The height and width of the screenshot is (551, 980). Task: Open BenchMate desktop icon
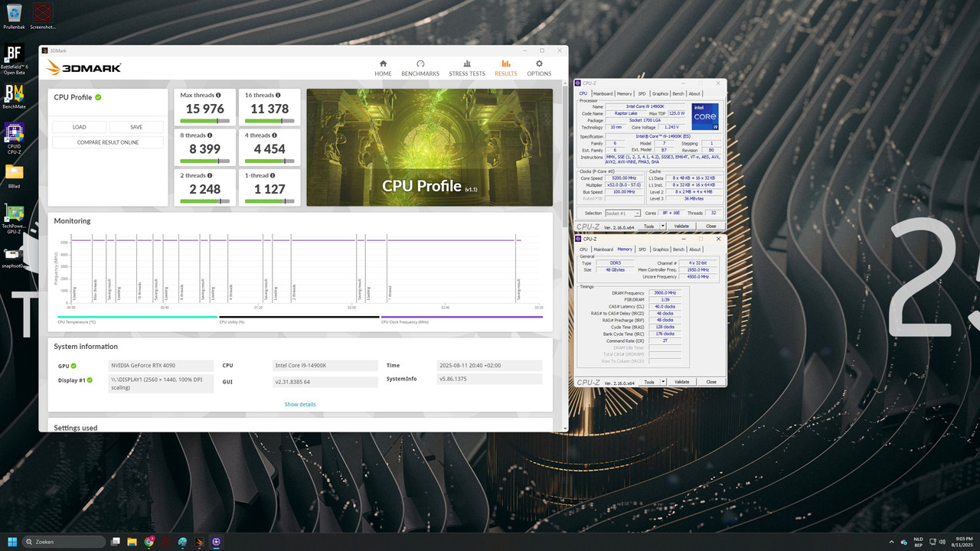click(x=14, y=96)
